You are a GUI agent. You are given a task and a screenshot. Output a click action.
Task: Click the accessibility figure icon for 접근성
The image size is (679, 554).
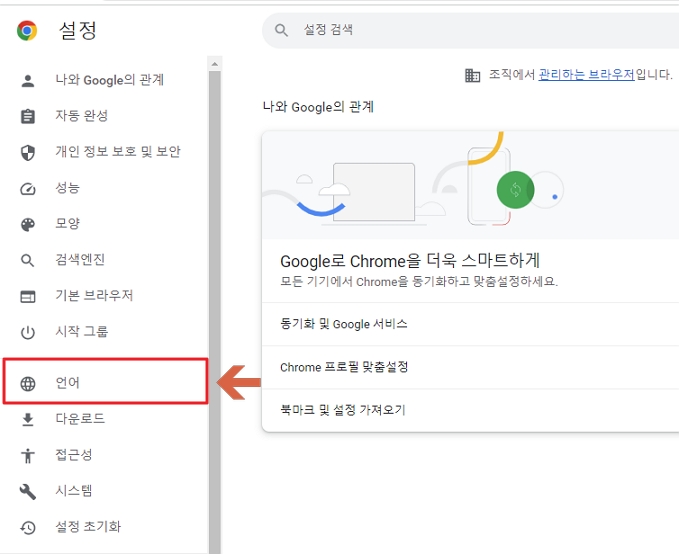pos(28,455)
